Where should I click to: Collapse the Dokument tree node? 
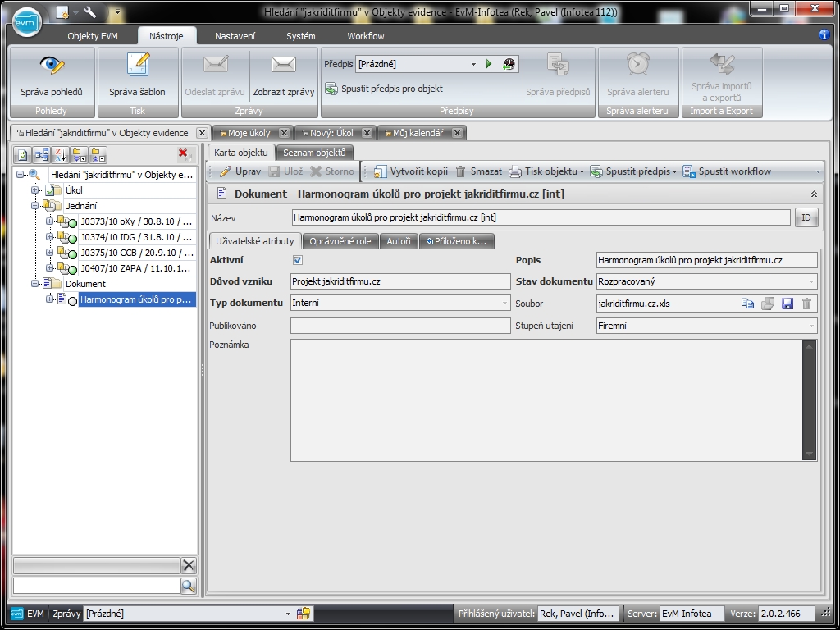[35, 284]
